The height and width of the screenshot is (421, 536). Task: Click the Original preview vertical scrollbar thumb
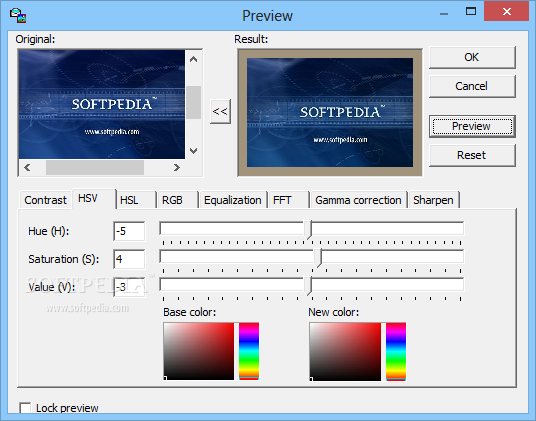[x=193, y=102]
